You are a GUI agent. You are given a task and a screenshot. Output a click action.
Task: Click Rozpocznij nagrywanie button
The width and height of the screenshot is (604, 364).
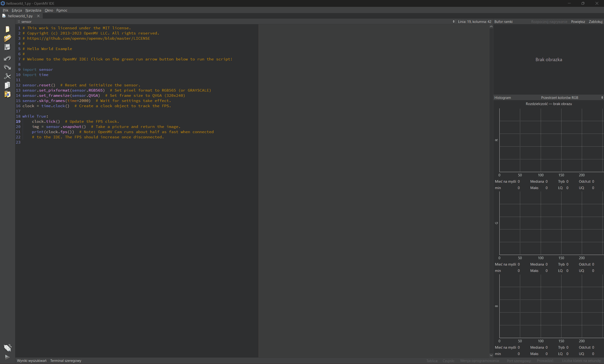point(549,21)
